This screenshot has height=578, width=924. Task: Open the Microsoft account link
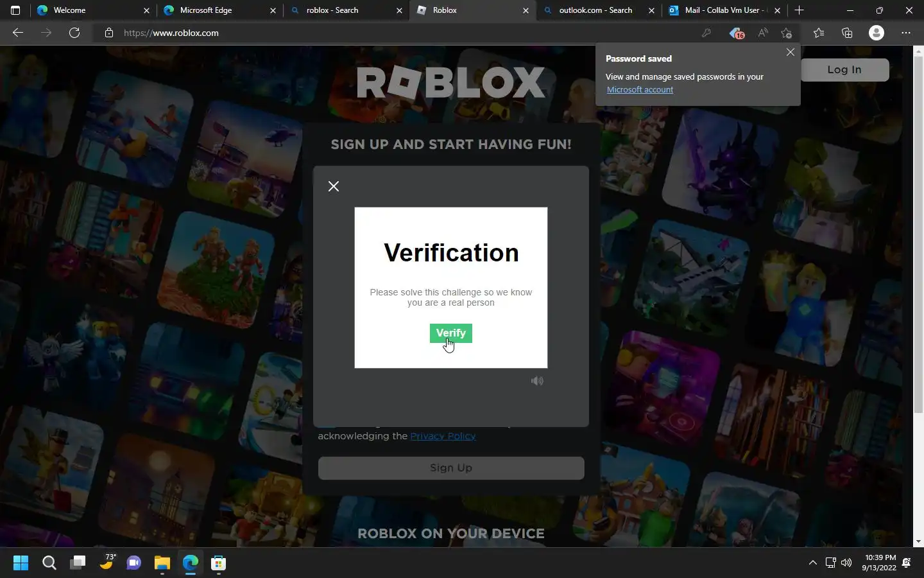(x=640, y=90)
